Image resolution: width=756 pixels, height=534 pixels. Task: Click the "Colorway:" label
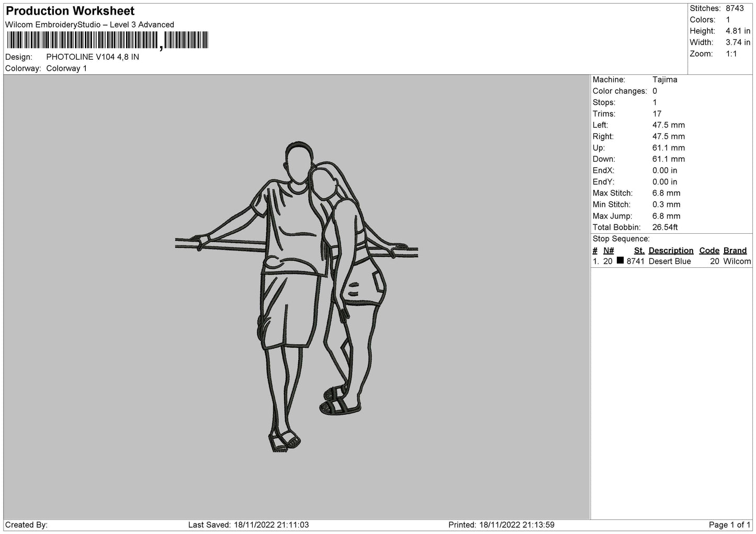pyautogui.click(x=23, y=69)
